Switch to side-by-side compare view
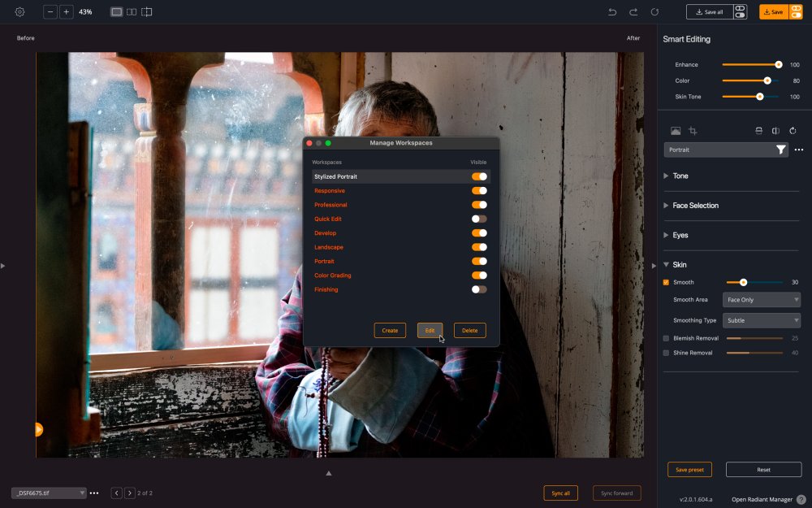 click(132, 11)
